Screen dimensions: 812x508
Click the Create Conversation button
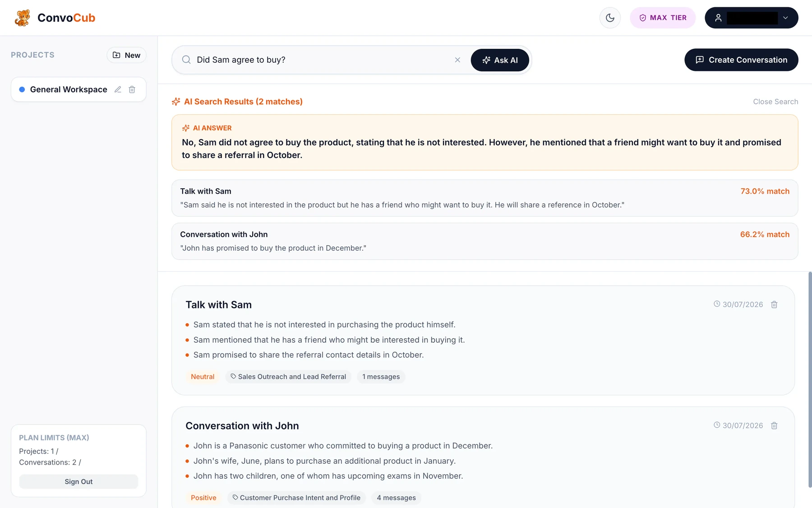click(x=741, y=60)
